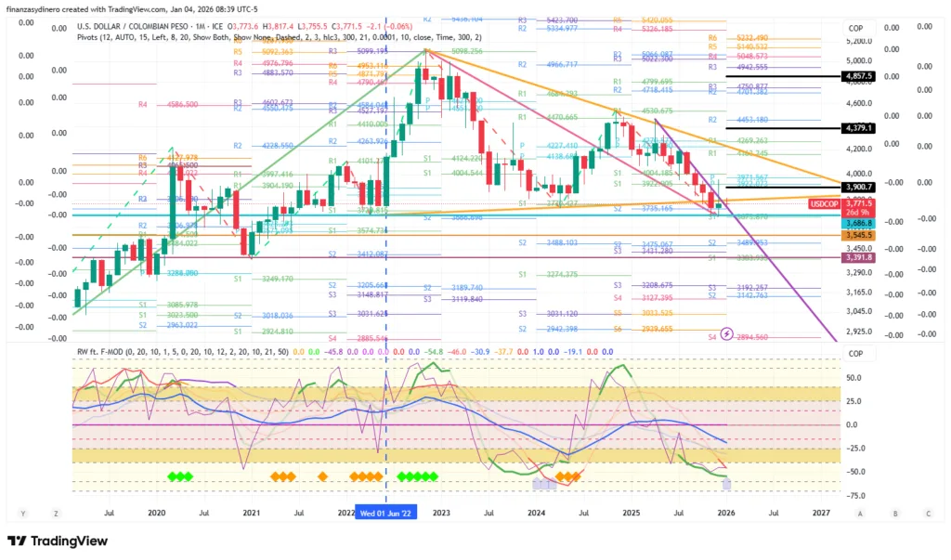Click the purple lightning bolt icon on chart

[727, 332]
